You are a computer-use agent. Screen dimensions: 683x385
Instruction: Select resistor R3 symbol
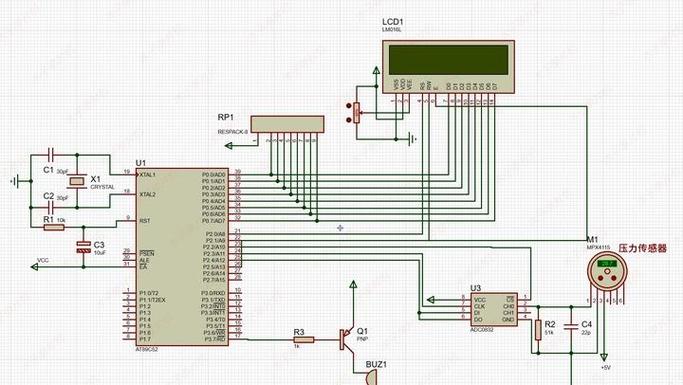[304, 340]
